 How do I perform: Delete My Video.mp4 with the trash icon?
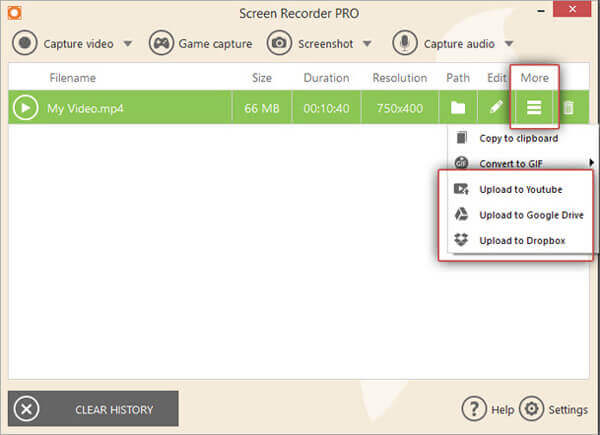569,108
